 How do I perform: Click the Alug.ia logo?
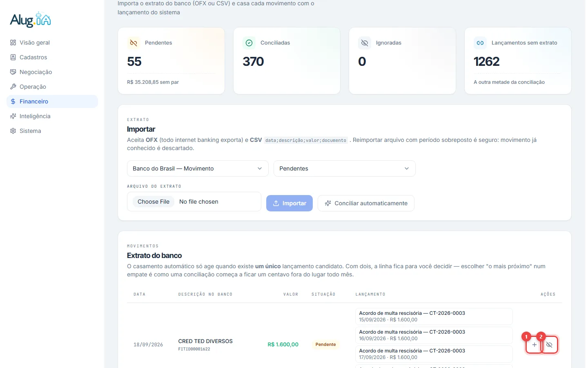point(31,20)
